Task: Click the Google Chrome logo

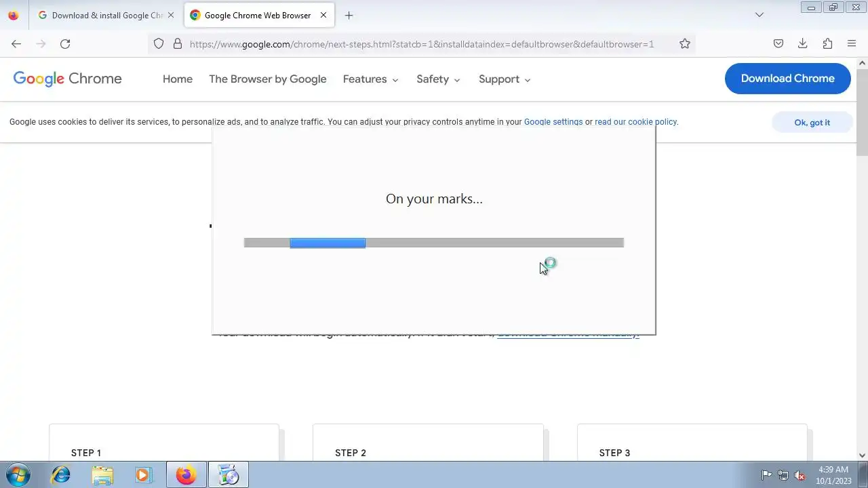Action: coord(68,79)
